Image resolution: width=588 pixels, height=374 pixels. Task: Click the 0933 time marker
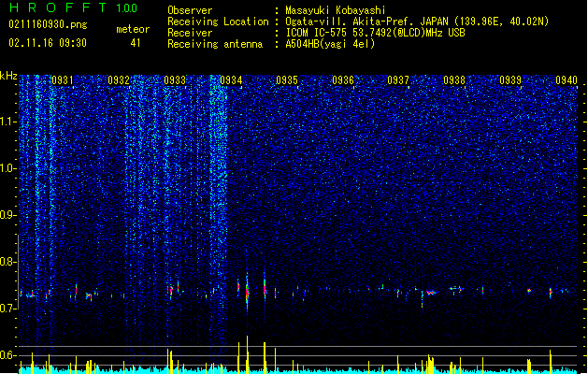(x=175, y=80)
